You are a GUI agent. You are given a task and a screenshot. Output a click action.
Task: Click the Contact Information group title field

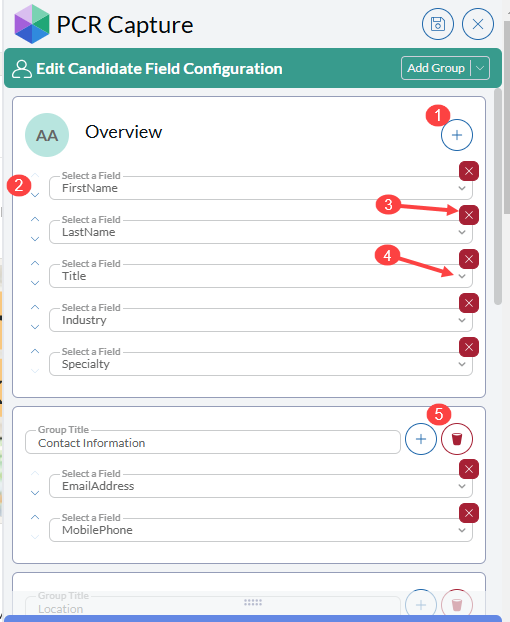coord(213,442)
